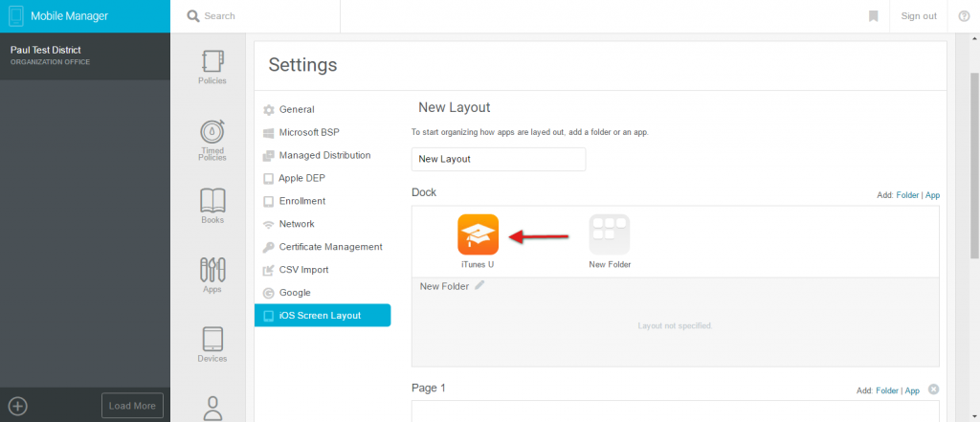Click the General gear icon

tap(269, 109)
